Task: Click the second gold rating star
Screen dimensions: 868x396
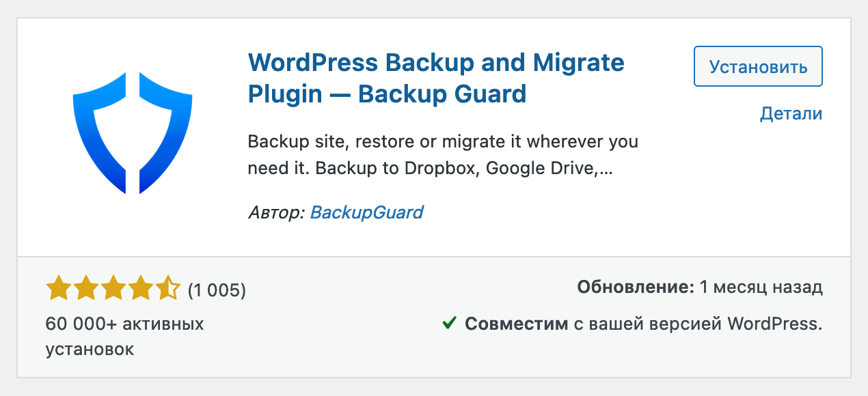Action: pos(86,289)
